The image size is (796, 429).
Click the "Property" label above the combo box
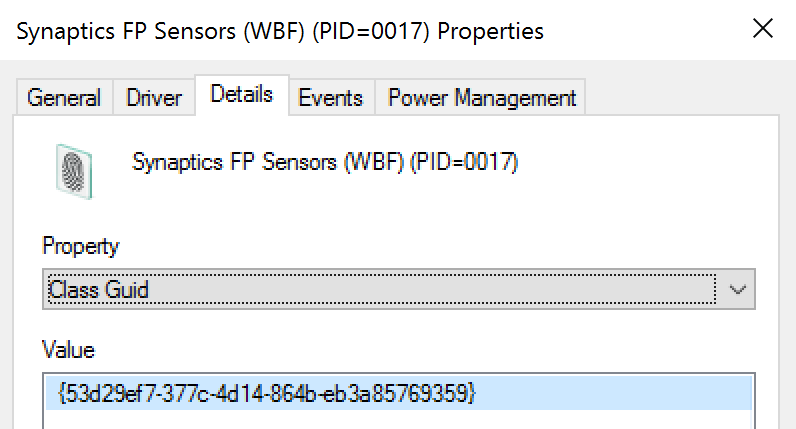(x=80, y=246)
